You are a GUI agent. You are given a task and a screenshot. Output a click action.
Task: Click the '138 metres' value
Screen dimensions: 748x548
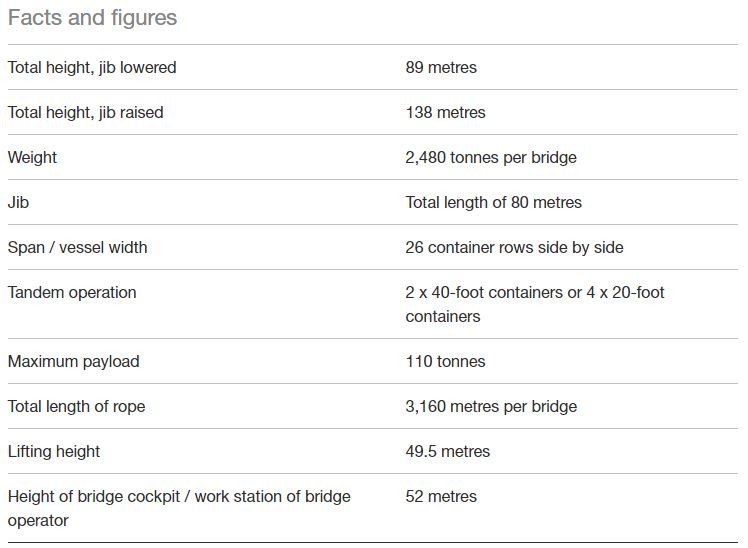pyautogui.click(x=445, y=113)
